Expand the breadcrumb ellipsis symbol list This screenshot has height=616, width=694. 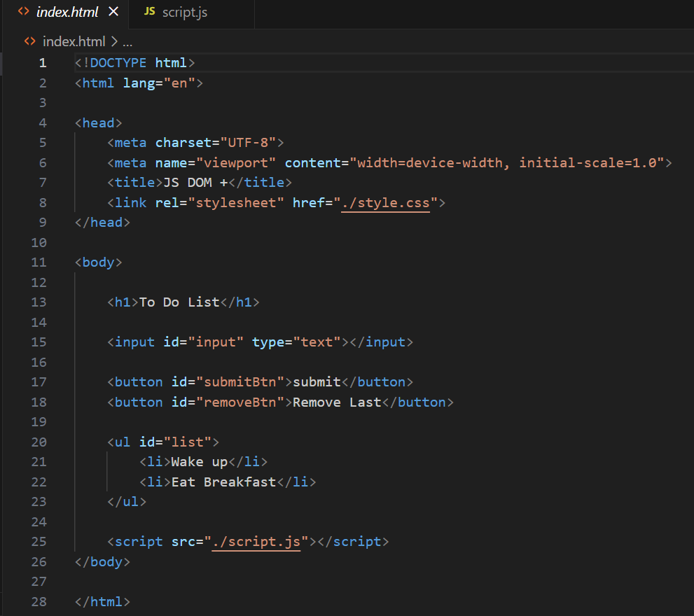pyautogui.click(x=127, y=42)
